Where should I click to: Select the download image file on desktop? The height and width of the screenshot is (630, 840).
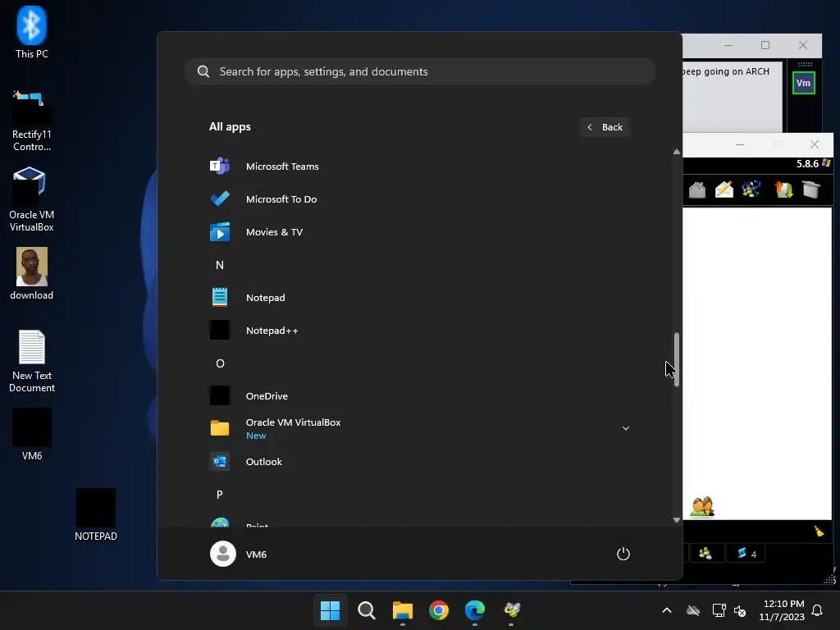32,274
